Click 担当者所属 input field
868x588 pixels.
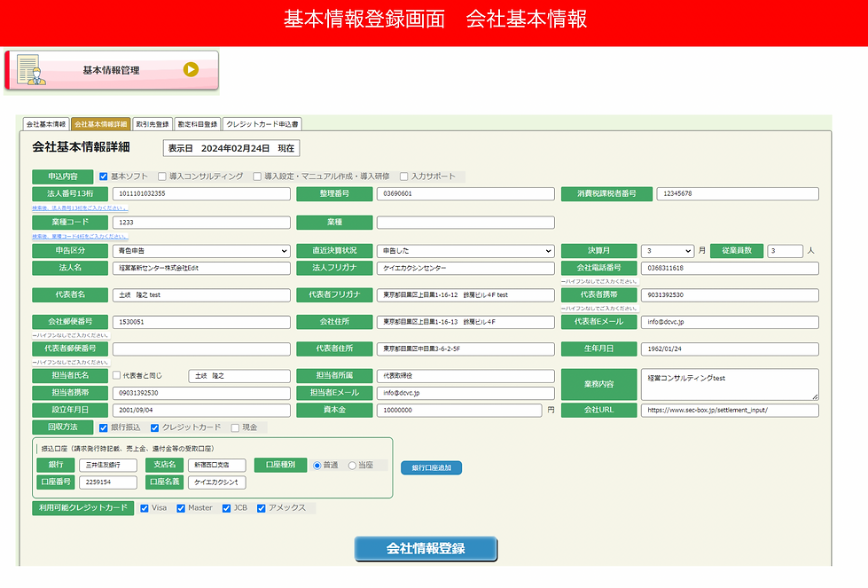click(x=465, y=376)
